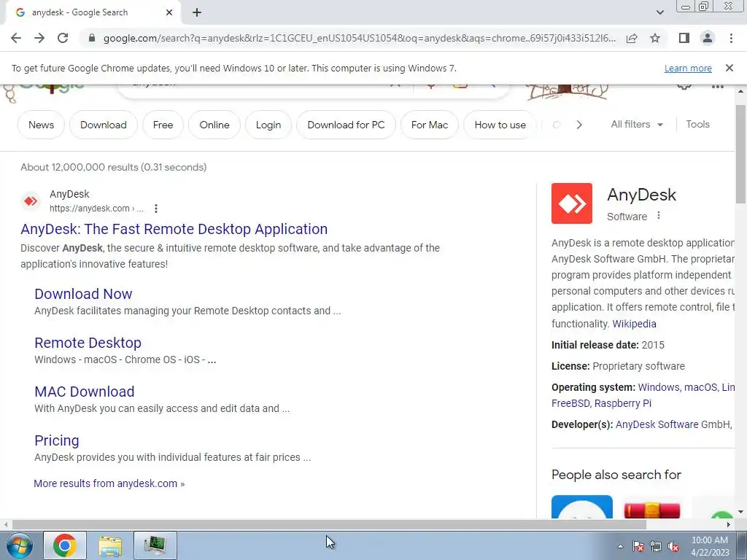Select the Online filter chip
The image size is (747, 560).
214,125
